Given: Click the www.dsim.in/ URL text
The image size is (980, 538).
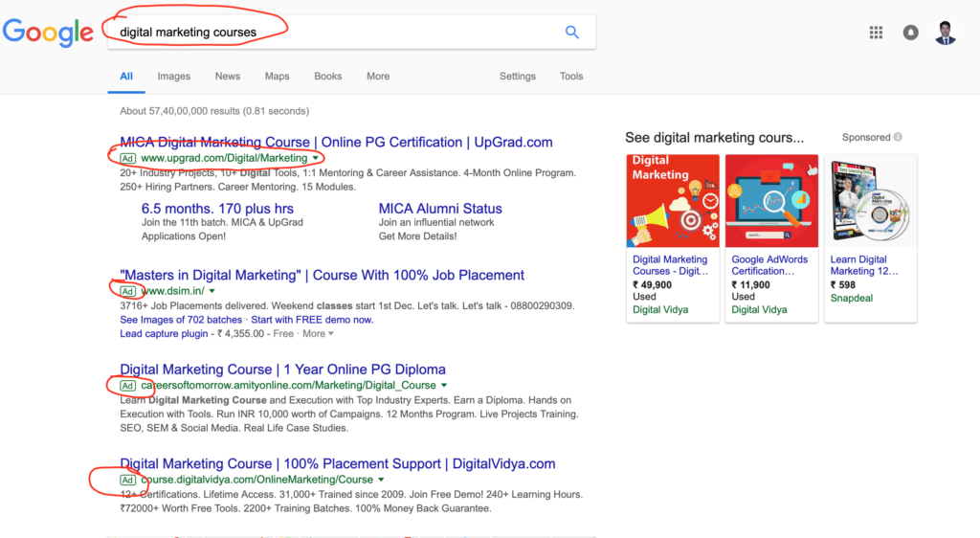Looking at the screenshot, I should point(172,291).
